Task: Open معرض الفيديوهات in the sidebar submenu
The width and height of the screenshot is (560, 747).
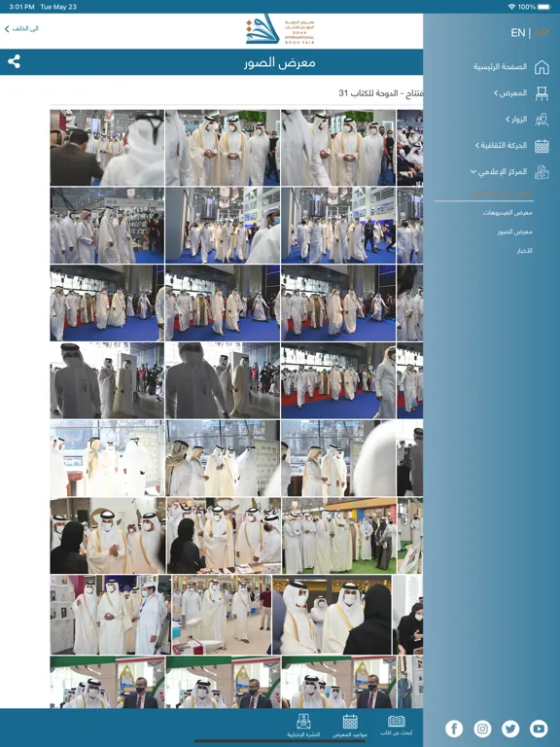Action: pyautogui.click(x=507, y=212)
